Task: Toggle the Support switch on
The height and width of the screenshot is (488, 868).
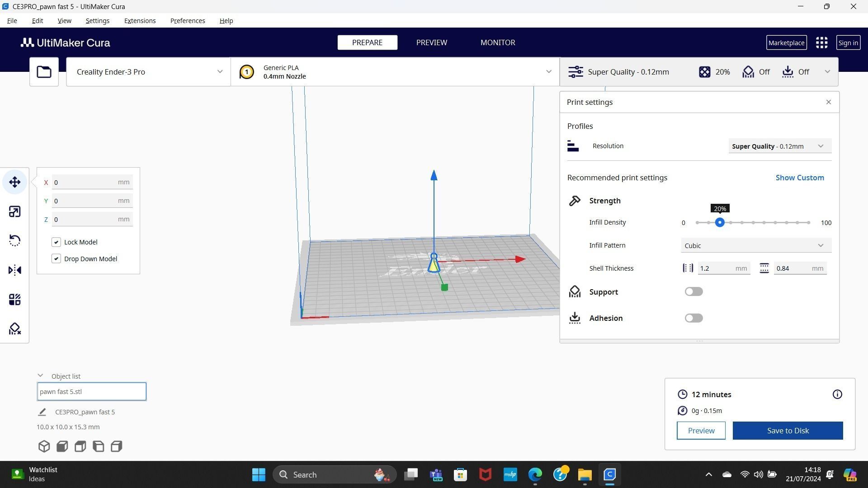Action: 693,292
